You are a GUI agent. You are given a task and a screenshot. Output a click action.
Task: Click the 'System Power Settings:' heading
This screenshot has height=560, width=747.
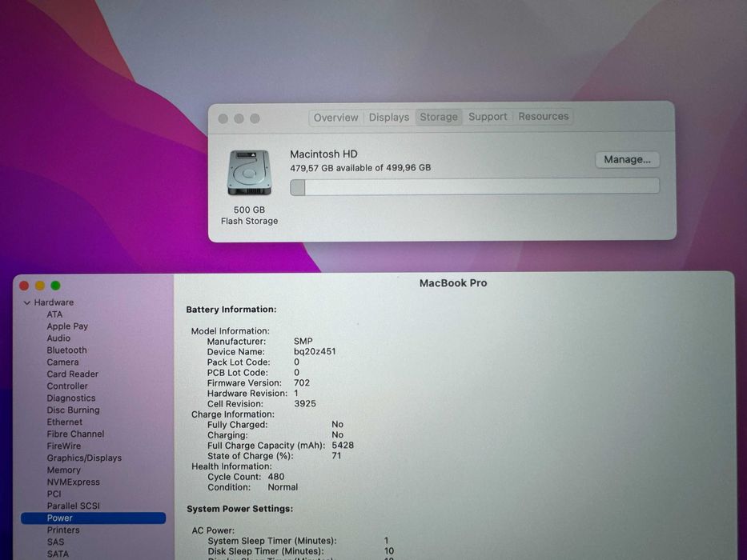click(239, 509)
